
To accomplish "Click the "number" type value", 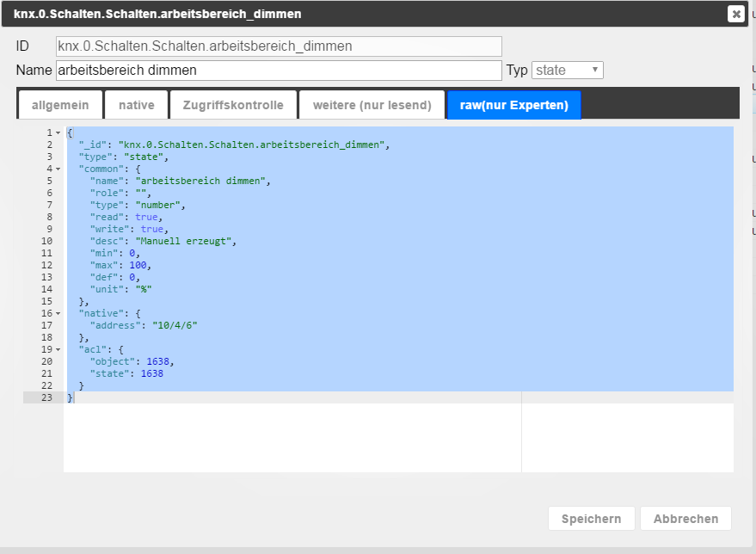I will pos(158,205).
